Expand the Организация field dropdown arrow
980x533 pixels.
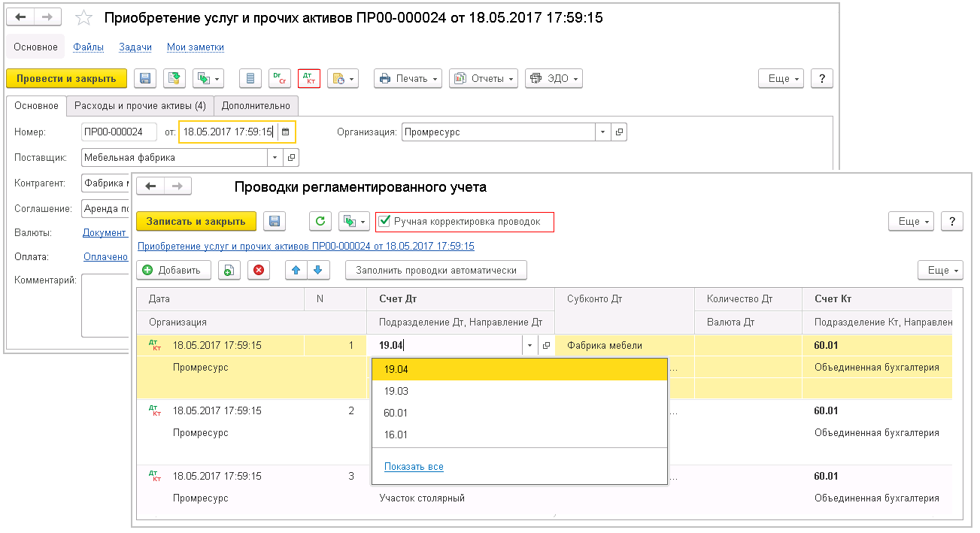(x=602, y=132)
